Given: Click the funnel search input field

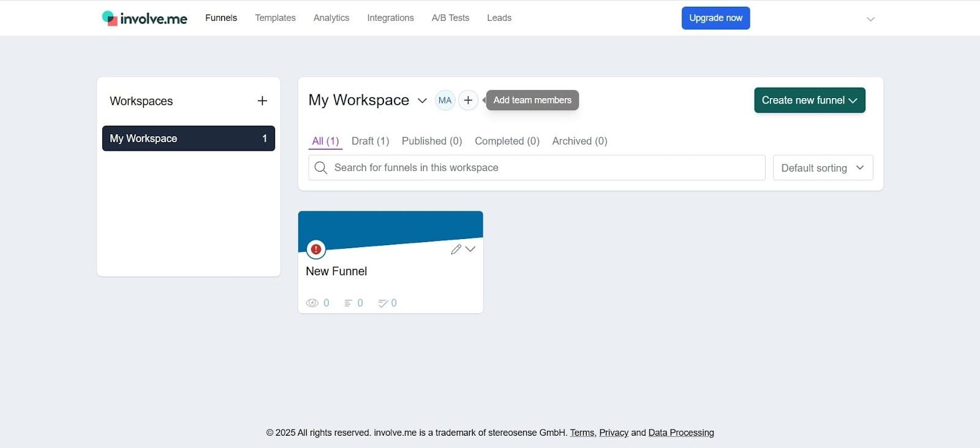Looking at the screenshot, I should point(537,168).
